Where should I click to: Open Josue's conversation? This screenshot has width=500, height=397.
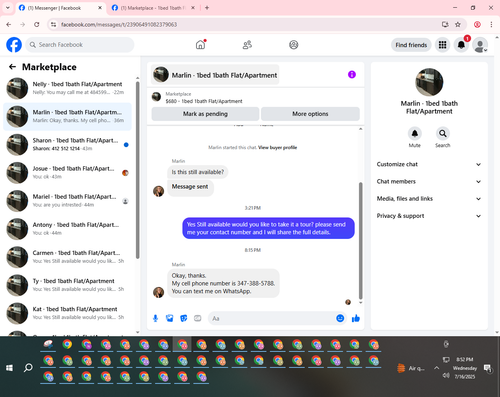tap(67, 173)
